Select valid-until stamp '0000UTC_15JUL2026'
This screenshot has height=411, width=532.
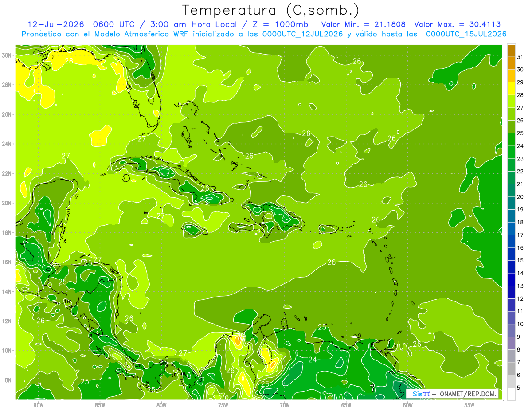click(x=466, y=34)
